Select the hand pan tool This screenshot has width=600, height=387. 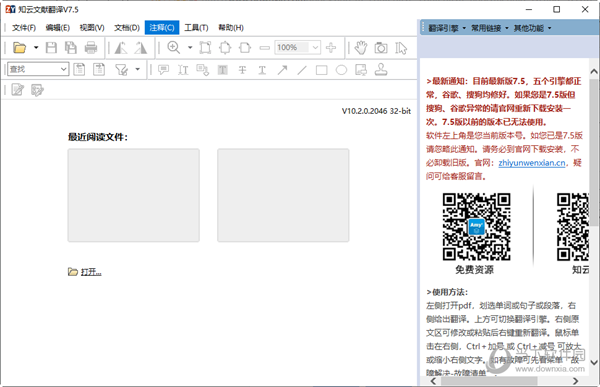click(x=361, y=48)
